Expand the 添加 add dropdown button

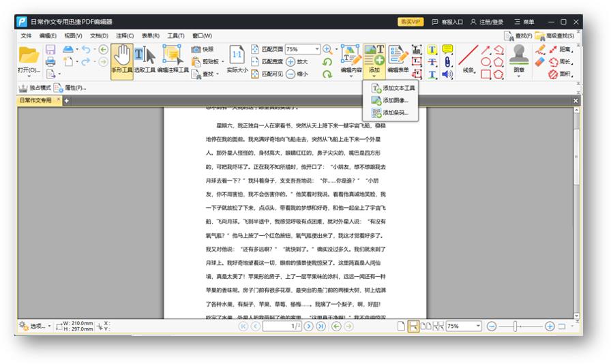pos(374,76)
